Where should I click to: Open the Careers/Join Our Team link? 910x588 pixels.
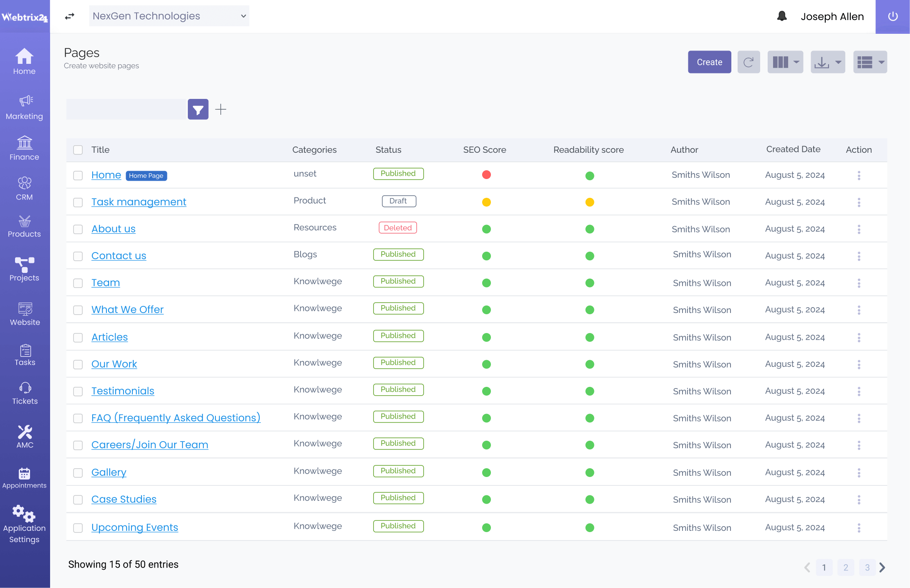tap(149, 445)
